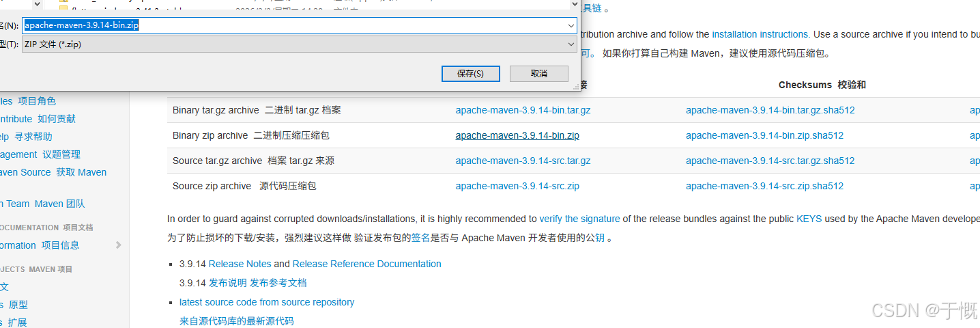Open Release Reference Documentation link

(367, 264)
